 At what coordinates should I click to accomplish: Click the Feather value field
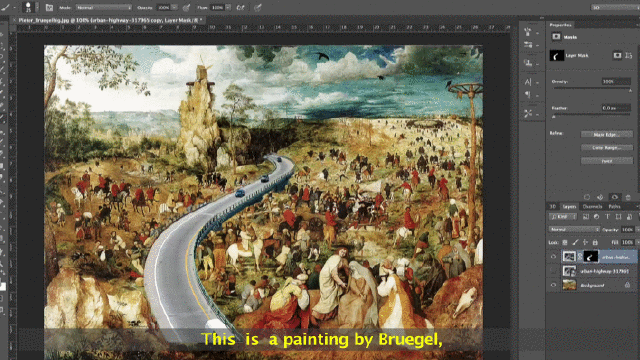616,108
